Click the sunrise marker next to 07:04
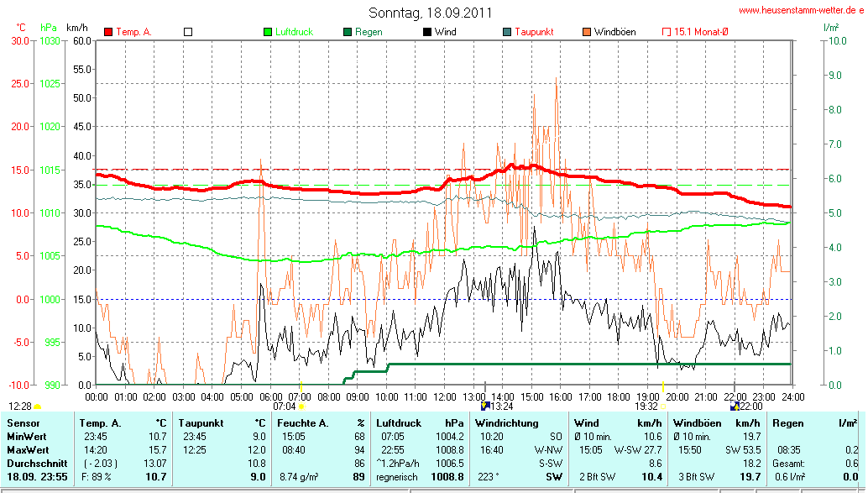Viewport: 868px width, 493px height. 301,406
